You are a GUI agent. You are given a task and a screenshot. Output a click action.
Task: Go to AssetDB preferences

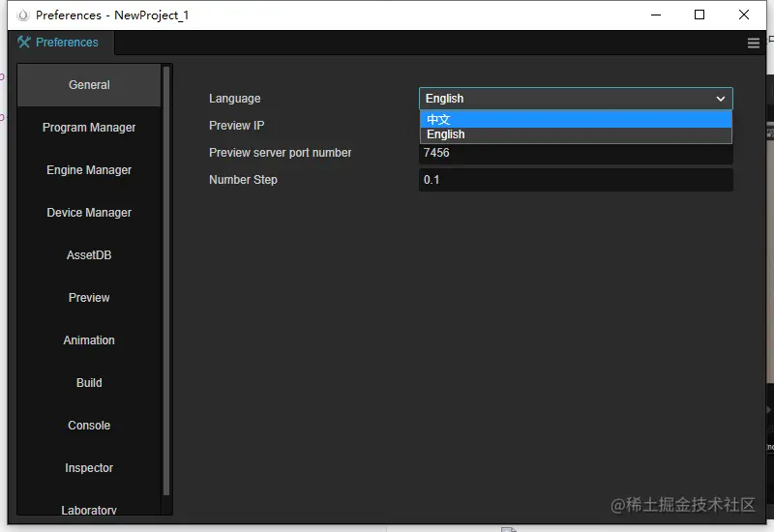tap(89, 255)
